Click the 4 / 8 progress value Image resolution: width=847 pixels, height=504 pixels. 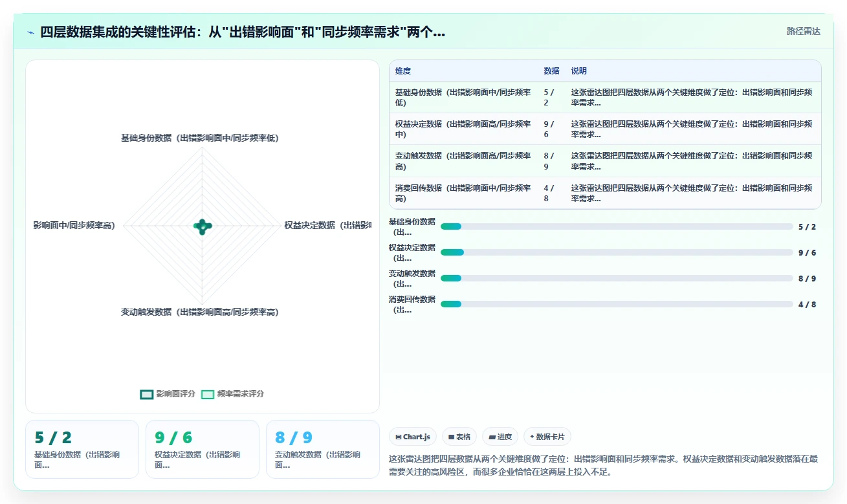click(x=807, y=304)
